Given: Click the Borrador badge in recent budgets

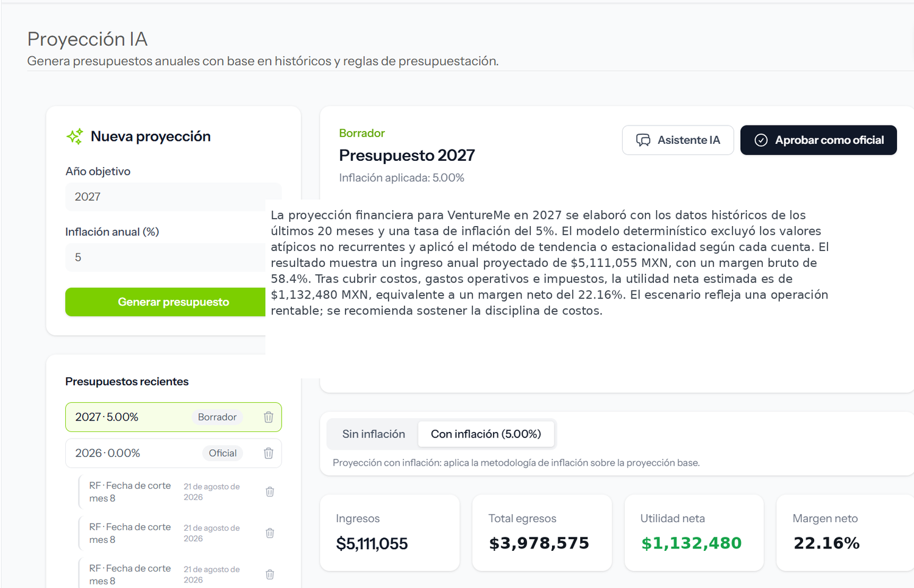Looking at the screenshot, I should (217, 417).
